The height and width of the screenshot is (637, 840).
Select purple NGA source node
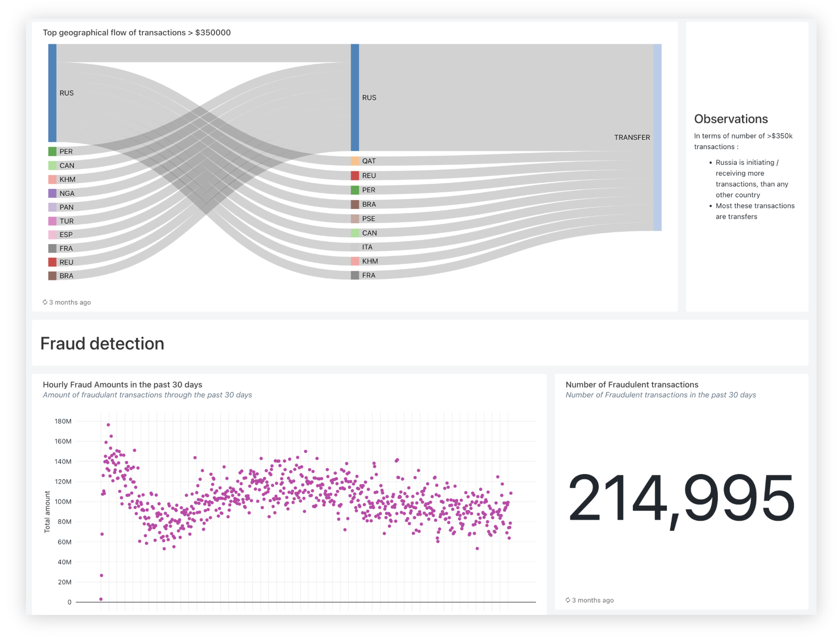click(x=52, y=193)
